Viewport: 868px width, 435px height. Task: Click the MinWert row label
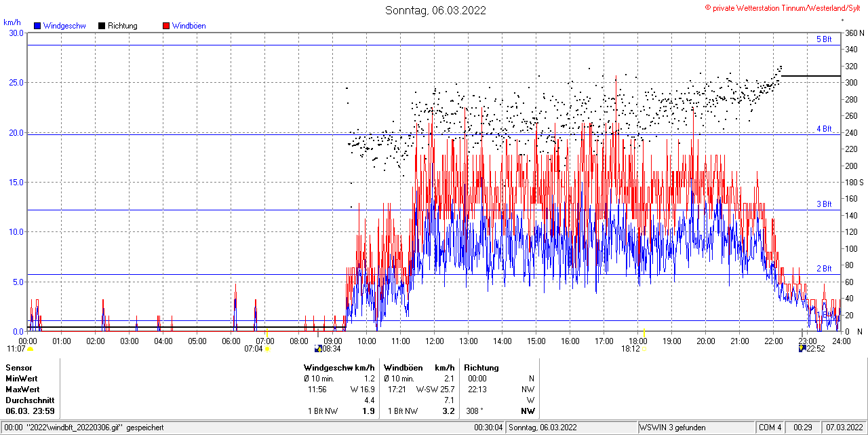point(22,379)
